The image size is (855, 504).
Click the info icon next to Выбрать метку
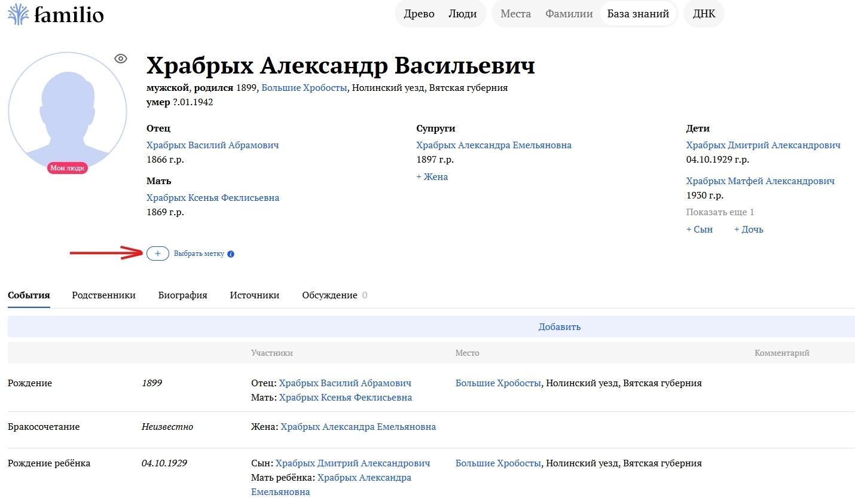click(231, 254)
